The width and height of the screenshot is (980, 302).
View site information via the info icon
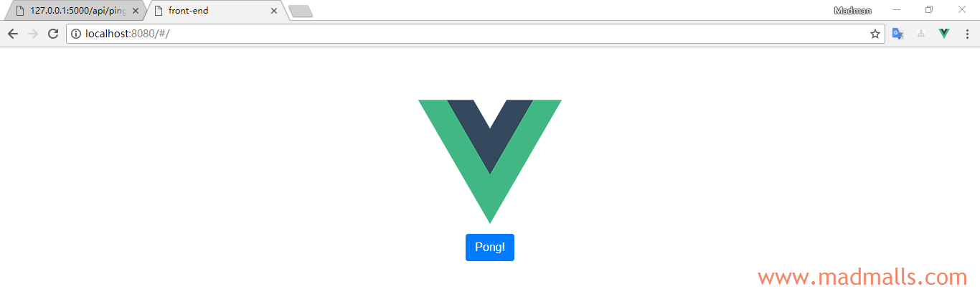(x=76, y=34)
